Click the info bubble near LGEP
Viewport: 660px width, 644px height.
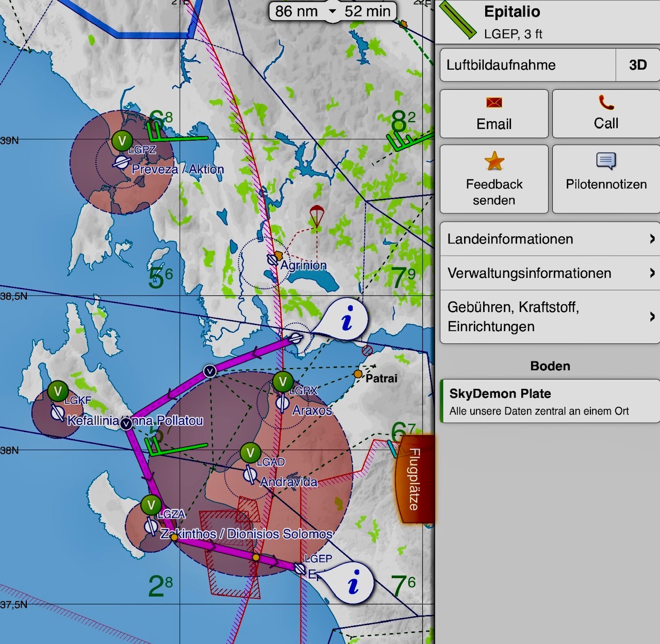353,584
